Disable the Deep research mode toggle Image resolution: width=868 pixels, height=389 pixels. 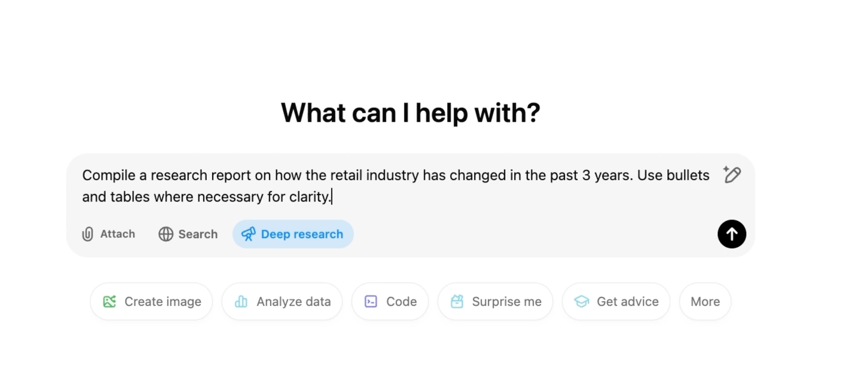tap(293, 234)
